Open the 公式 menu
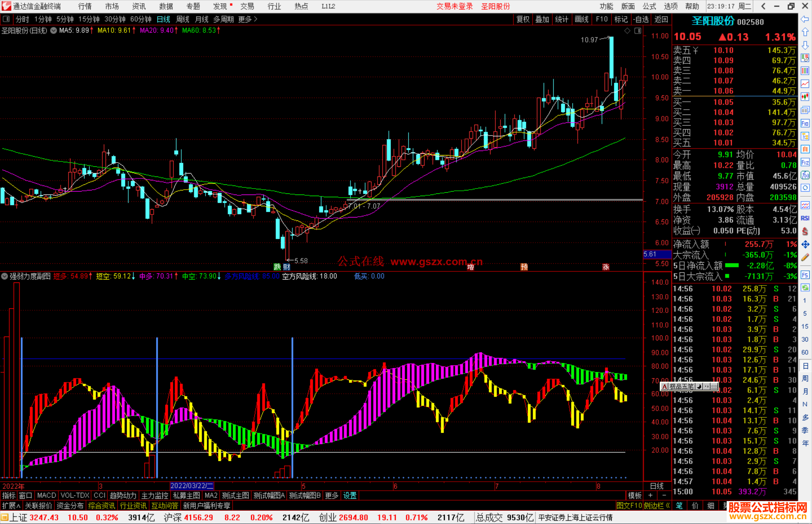 [649, 6]
